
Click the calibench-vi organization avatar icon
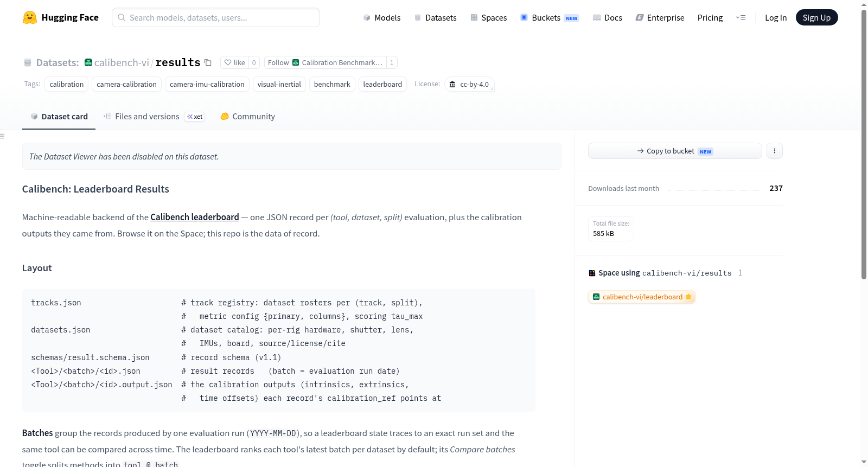(x=88, y=62)
